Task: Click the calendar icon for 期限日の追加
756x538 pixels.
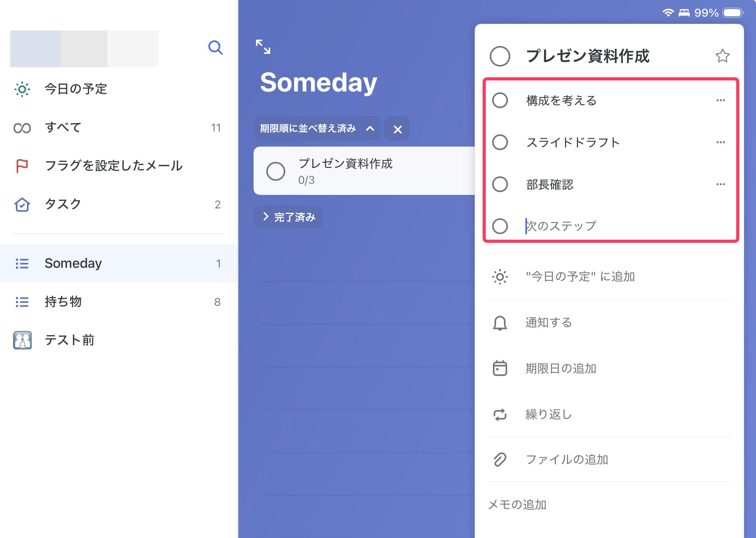Action: click(500, 368)
